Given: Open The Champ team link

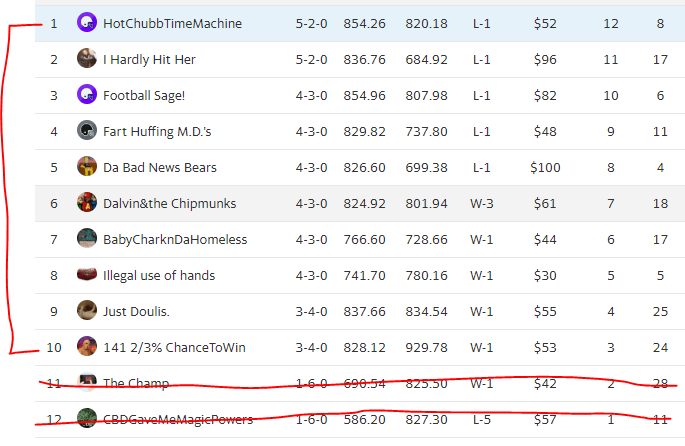Looking at the screenshot, I should [136, 384].
